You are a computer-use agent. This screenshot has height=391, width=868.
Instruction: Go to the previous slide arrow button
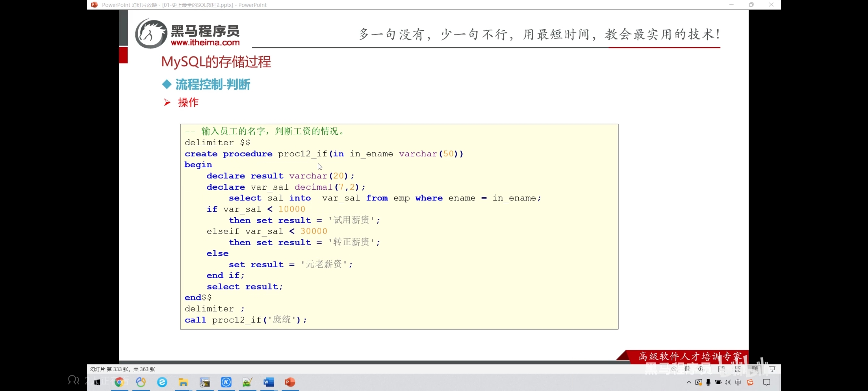click(x=673, y=369)
